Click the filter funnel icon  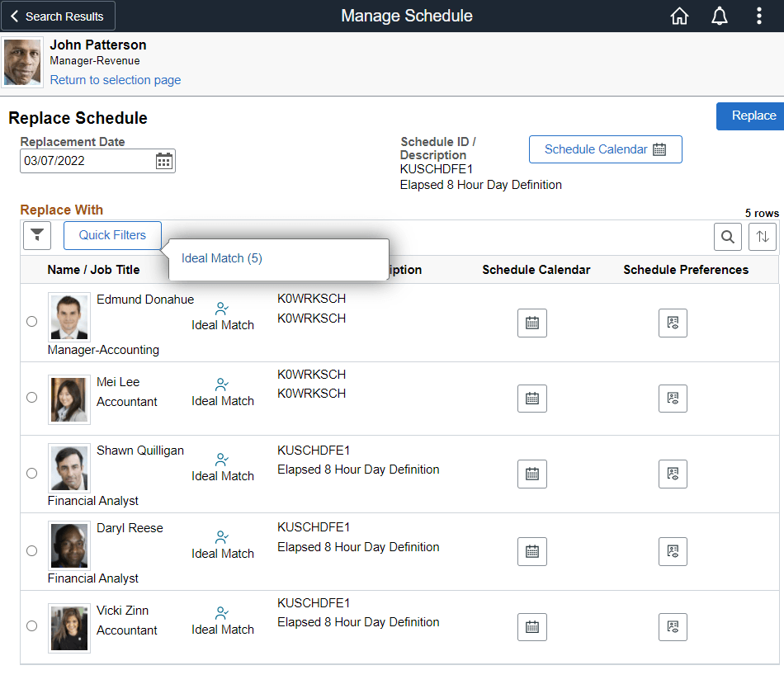(x=36, y=236)
